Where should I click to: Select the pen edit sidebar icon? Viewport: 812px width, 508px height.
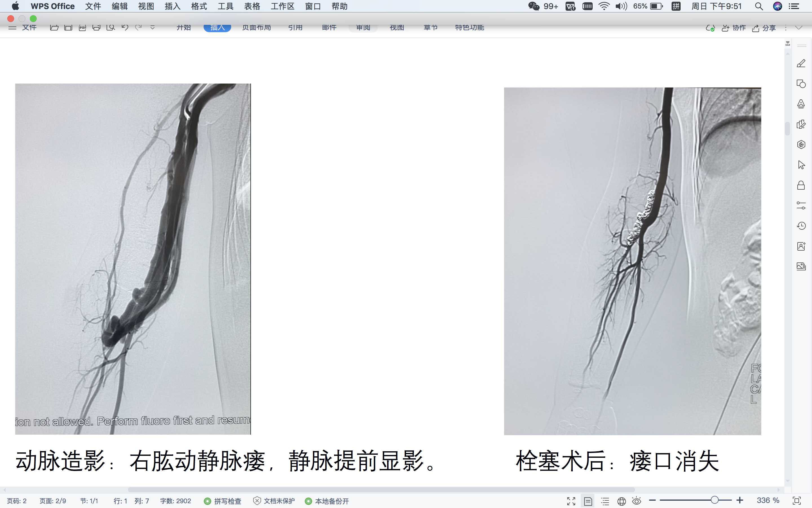[801, 63]
